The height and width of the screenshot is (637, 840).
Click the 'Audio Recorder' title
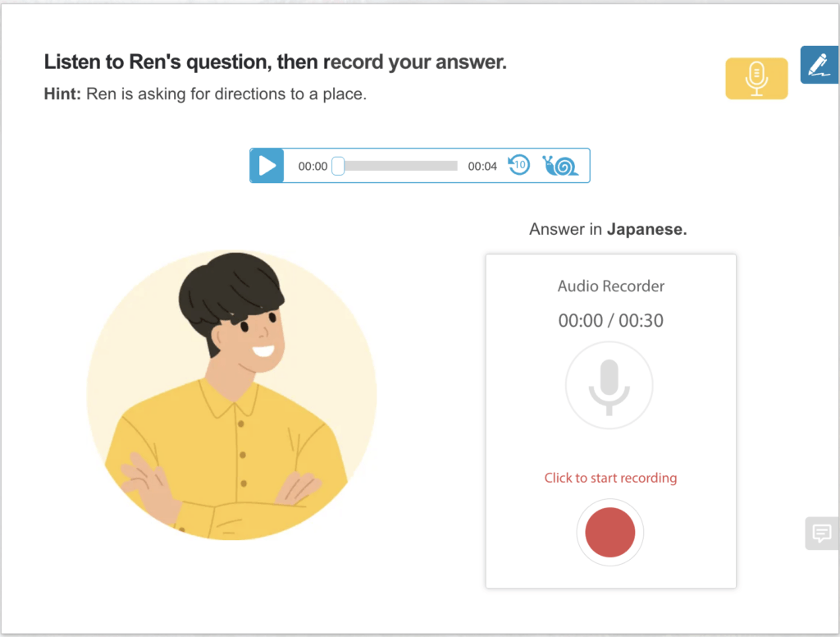pyautogui.click(x=611, y=286)
